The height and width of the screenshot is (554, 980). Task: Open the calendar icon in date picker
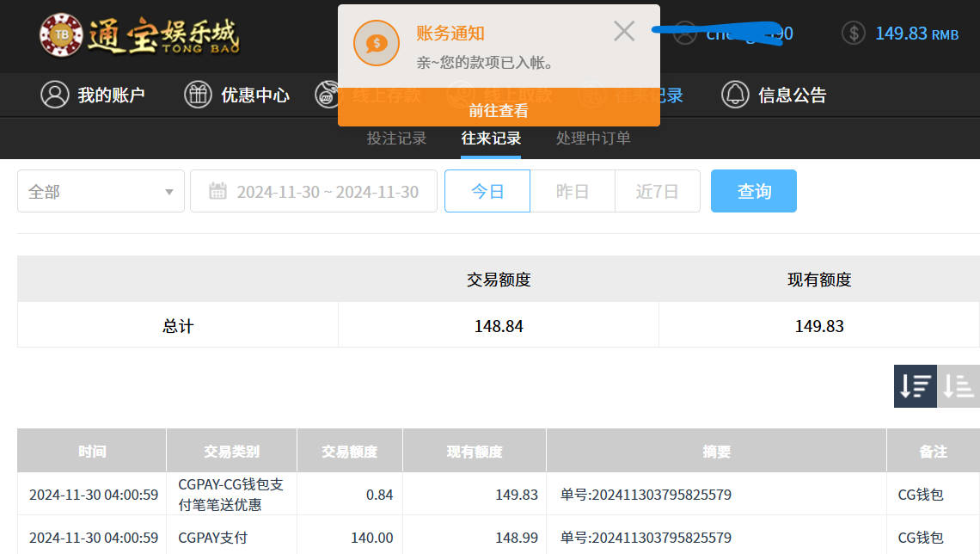point(217,190)
